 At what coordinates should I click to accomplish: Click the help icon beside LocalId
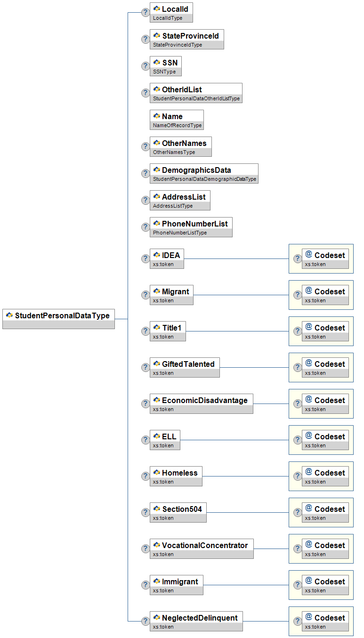point(146,12)
